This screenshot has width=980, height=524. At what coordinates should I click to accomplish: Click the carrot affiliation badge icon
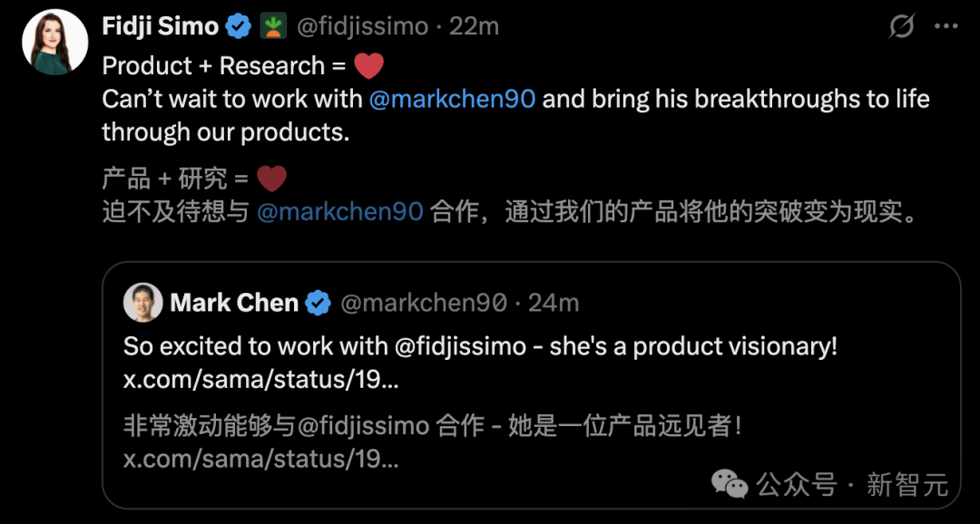pos(273,26)
